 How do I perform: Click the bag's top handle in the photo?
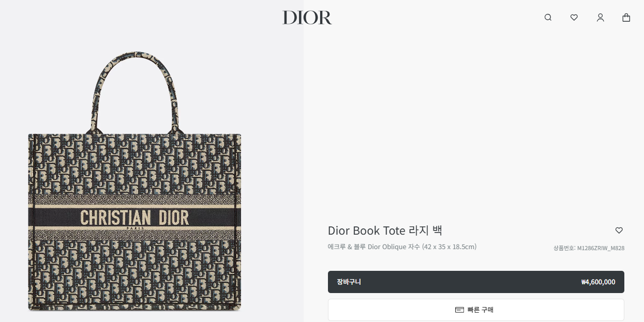(x=134, y=88)
